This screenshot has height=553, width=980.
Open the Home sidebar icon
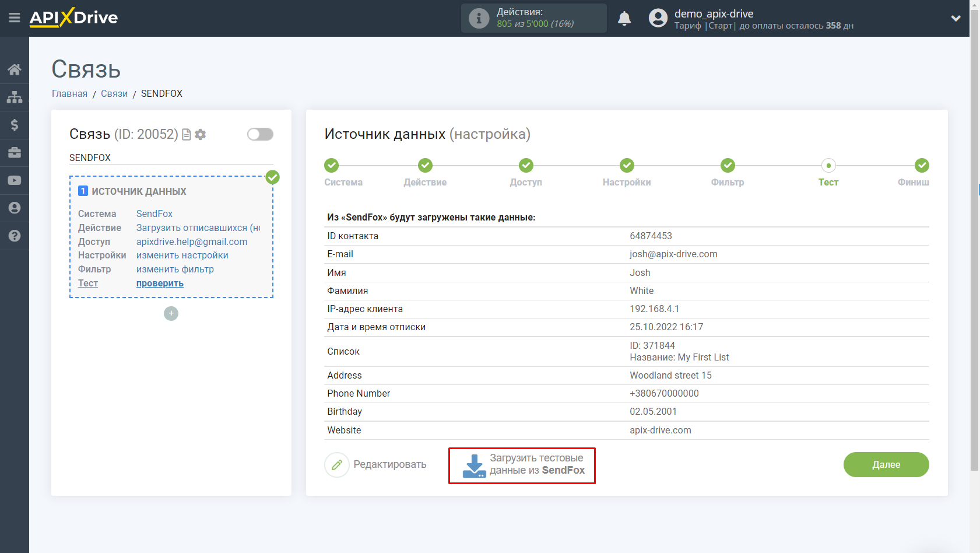[x=15, y=69]
